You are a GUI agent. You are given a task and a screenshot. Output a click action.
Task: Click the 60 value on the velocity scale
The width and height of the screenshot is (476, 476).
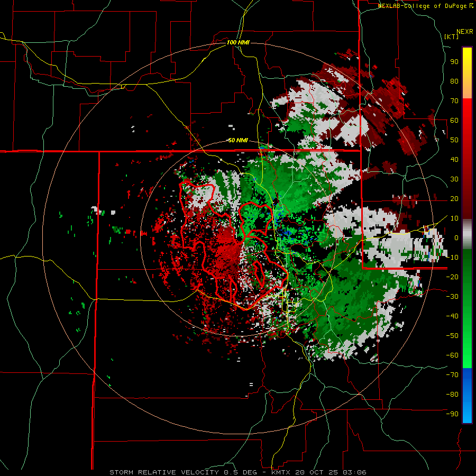454,120
